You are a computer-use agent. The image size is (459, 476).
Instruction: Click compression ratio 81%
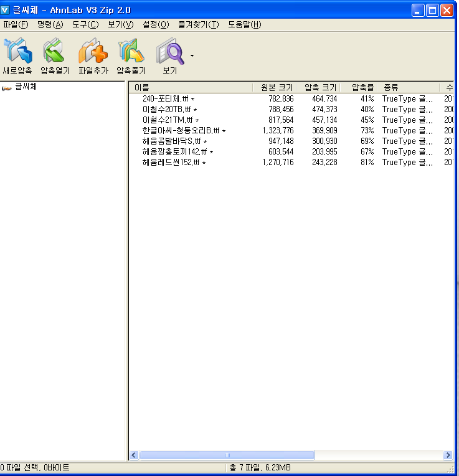pyautogui.click(x=367, y=163)
